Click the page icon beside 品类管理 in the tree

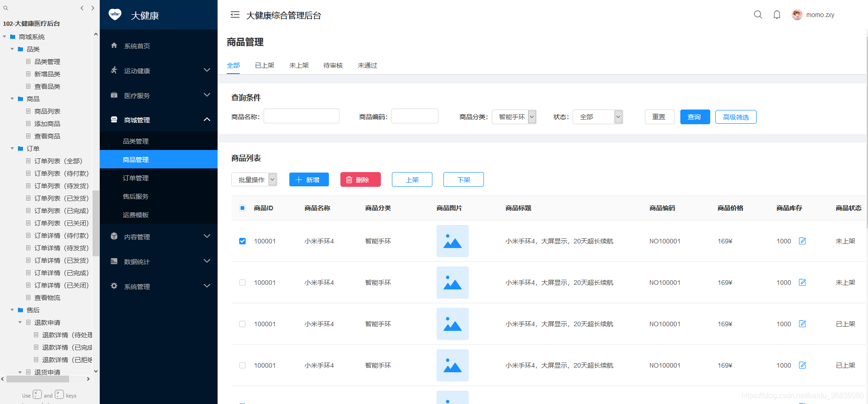click(x=29, y=61)
